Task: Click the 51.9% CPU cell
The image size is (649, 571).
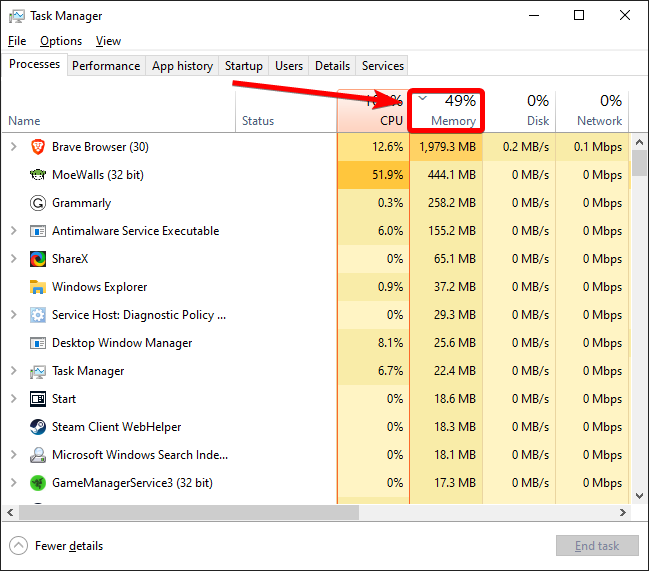Action: tap(373, 175)
